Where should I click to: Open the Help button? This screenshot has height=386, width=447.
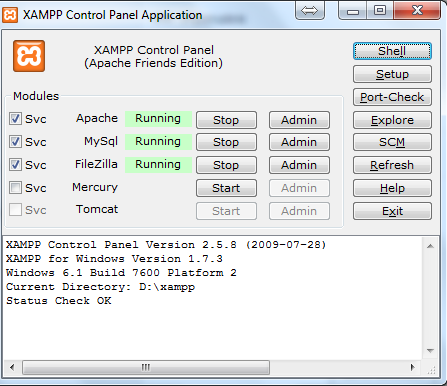point(392,188)
